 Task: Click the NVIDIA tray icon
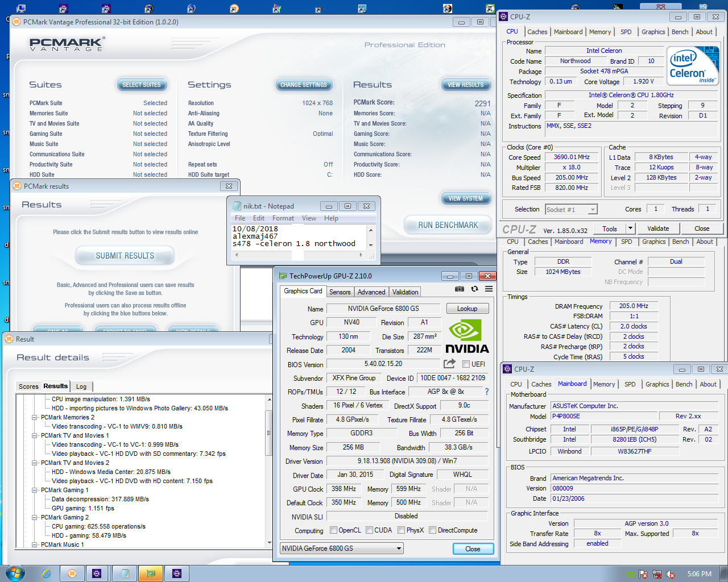click(x=630, y=574)
